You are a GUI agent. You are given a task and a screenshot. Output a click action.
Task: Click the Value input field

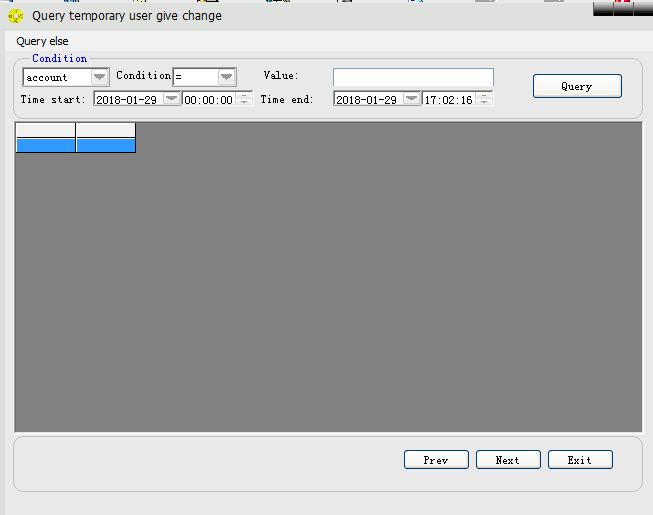pyautogui.click(x=413, y=77)
